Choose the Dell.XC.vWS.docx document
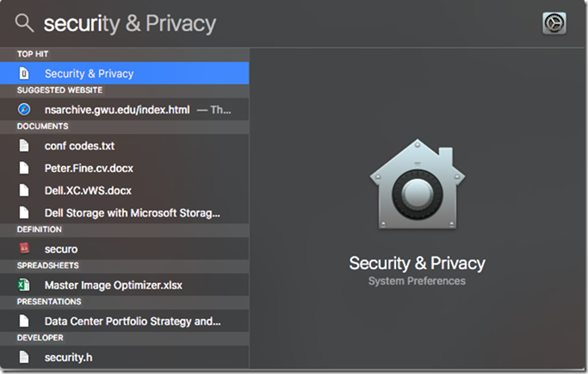This screenshot has height=374, width=588. (x=125, y=191)
